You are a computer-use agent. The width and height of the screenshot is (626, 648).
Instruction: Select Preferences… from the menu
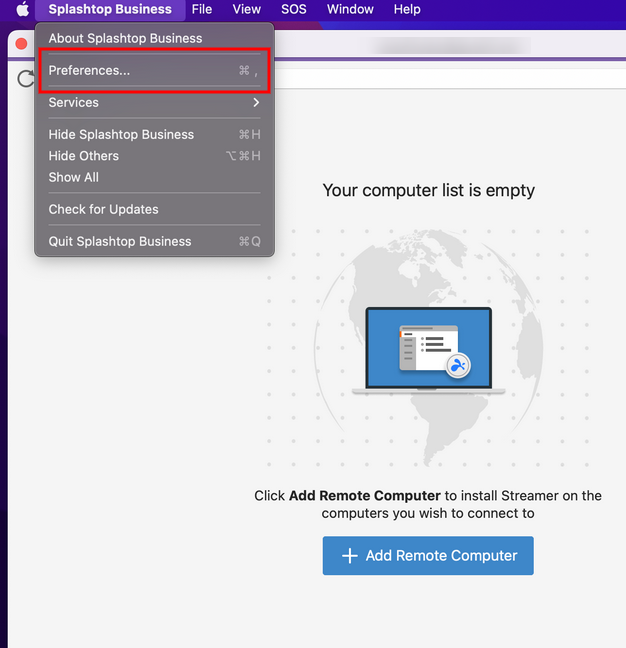155,70
